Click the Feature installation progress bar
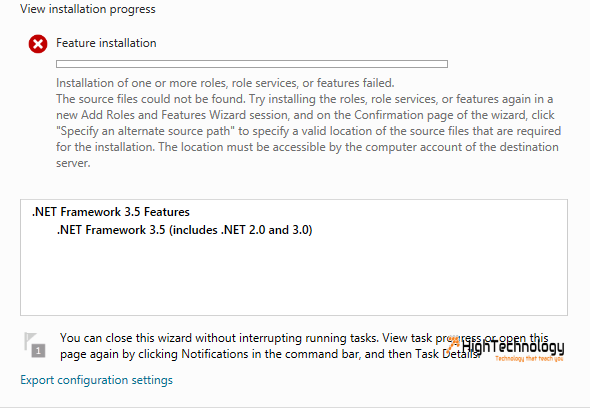The width and height of the screenshot is (590, 408). pyautogui.click(x=252, y=64)
